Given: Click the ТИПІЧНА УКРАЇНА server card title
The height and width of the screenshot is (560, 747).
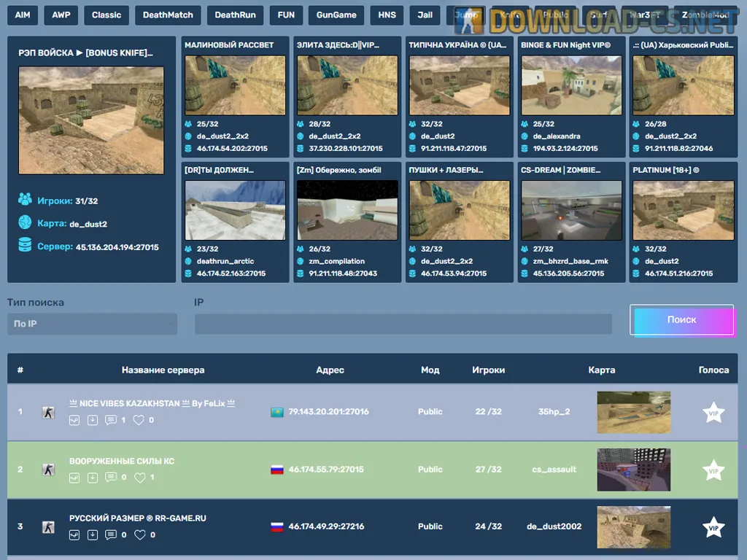Looking at the screenshot, I should tap(457, 44).
